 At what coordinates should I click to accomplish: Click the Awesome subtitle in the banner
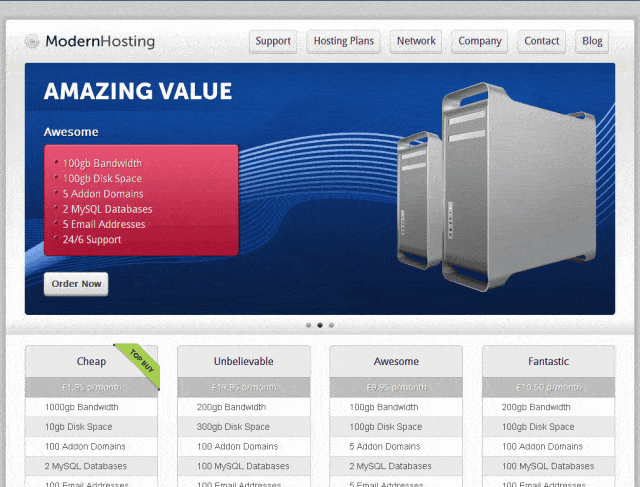click(71, 132)
